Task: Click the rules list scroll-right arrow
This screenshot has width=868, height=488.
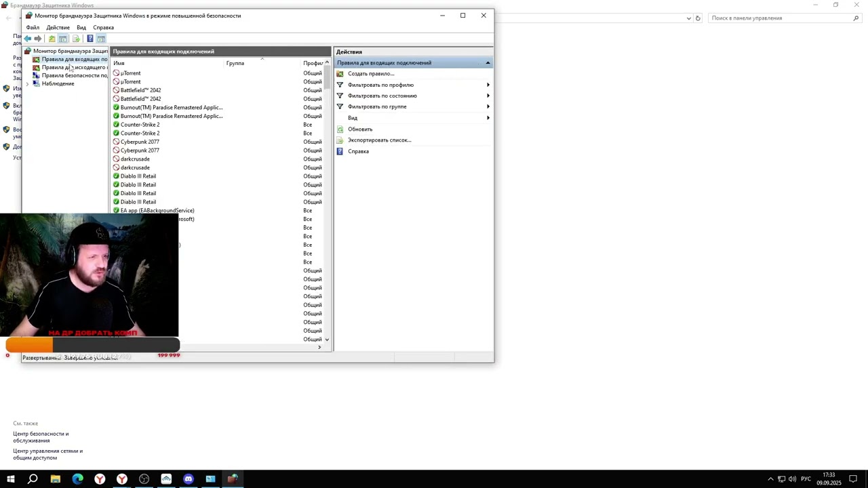Action: point(320,348)
